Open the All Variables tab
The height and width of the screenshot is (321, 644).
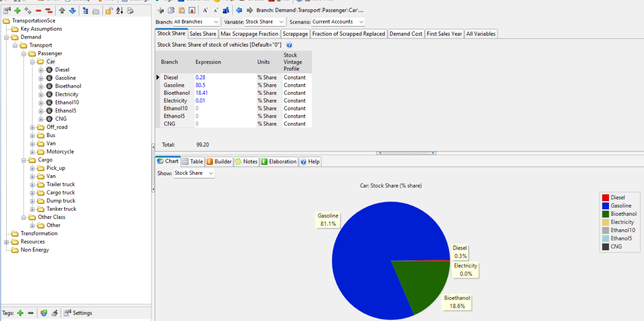pos(481,34)
